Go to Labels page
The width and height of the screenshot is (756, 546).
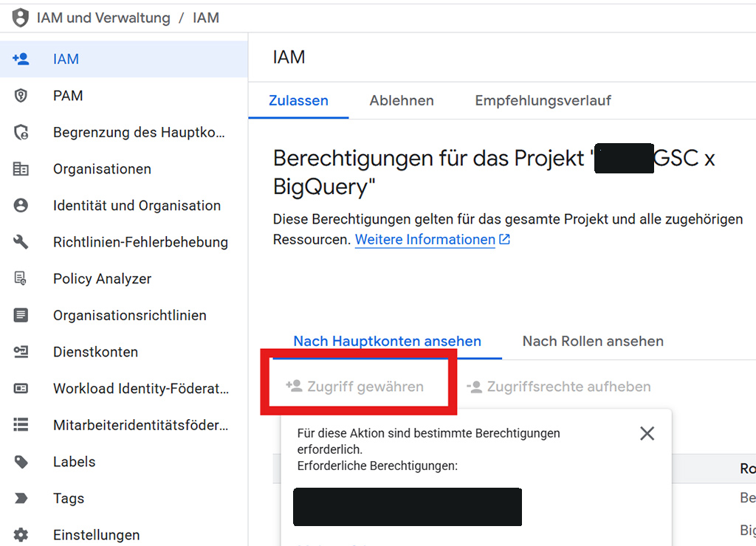tap(124, 462)
